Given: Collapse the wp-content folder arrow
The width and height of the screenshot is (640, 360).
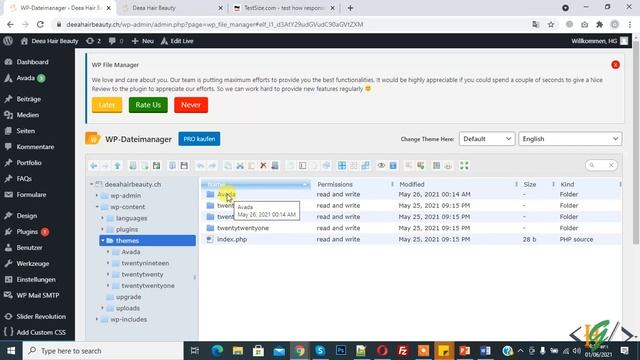Looking at the screenshot, I should point(97,207).
